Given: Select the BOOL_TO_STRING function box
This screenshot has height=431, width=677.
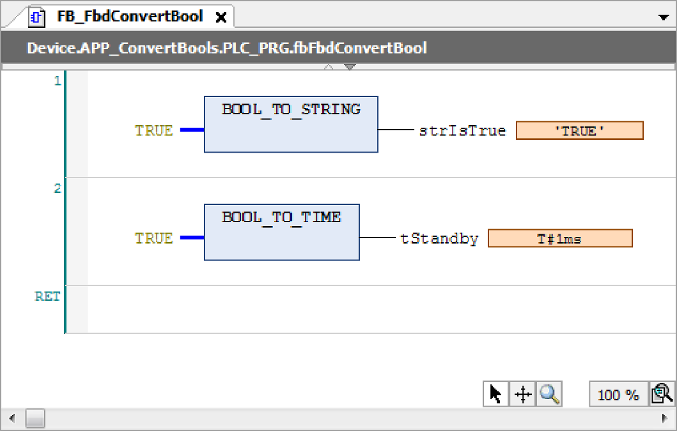Looking at the screenshot, I should pos(291,124).
